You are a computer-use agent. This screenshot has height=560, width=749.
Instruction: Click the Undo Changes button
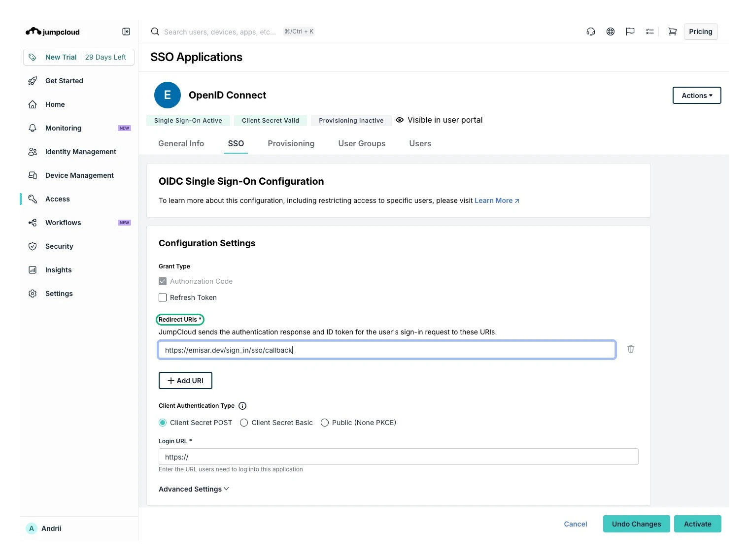pyautogui.click(x=636, y=524)
